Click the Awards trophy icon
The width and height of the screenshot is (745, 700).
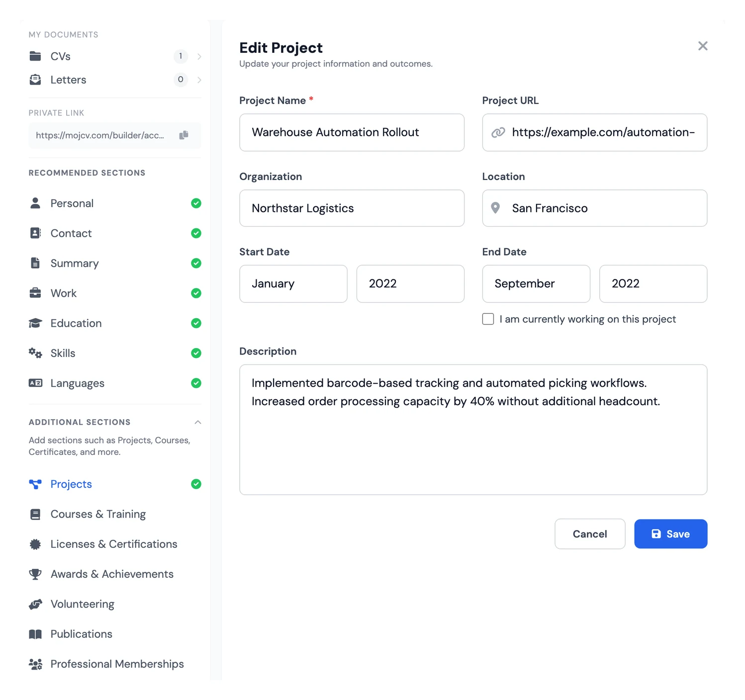pos(35,574)
